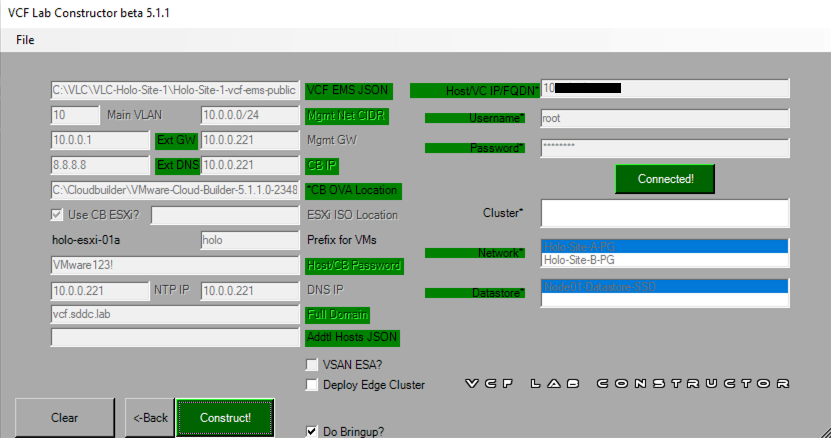Viewport: 831px width, 438px height.
Task: Select Holo-Site-B-PG in the Network list
Action: (x=664, y=260)
